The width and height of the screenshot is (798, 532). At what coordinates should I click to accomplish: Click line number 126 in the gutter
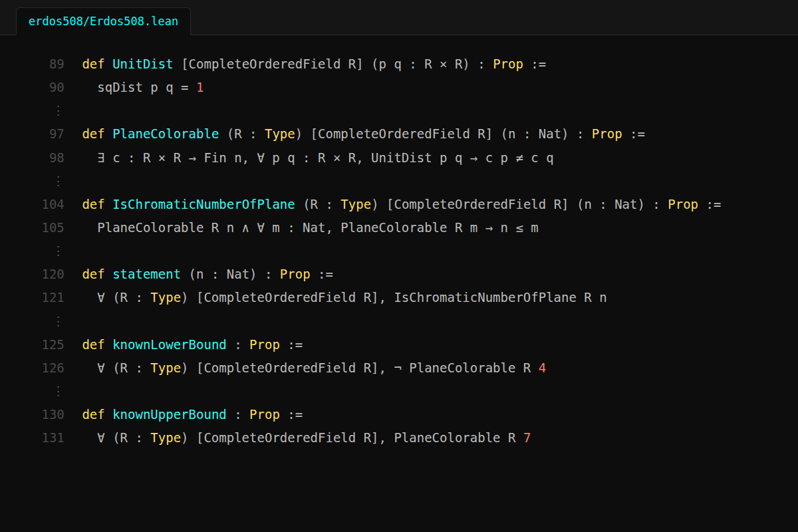[53, 368]
